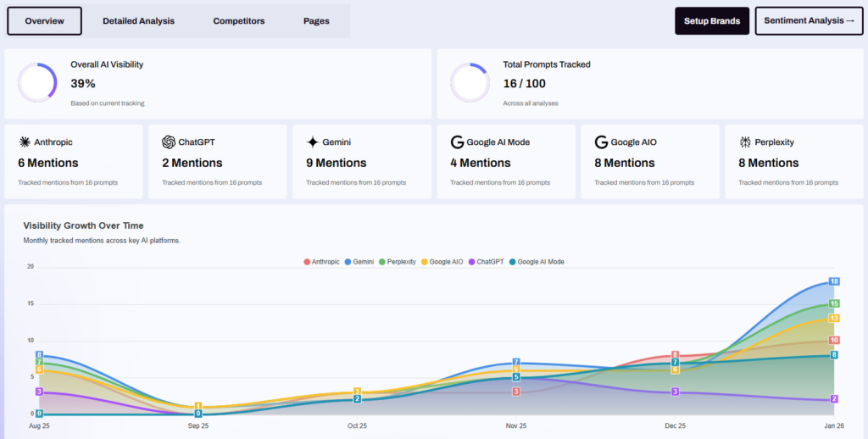Click the Perplexity logo icon
Screen dimensions: 868x439
click(745, 142)
